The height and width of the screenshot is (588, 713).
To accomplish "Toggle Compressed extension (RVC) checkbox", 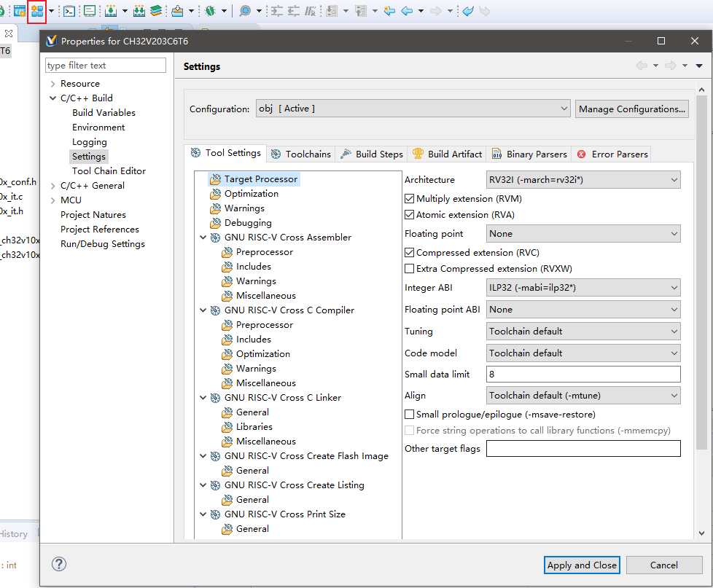I will coord(409,253).
